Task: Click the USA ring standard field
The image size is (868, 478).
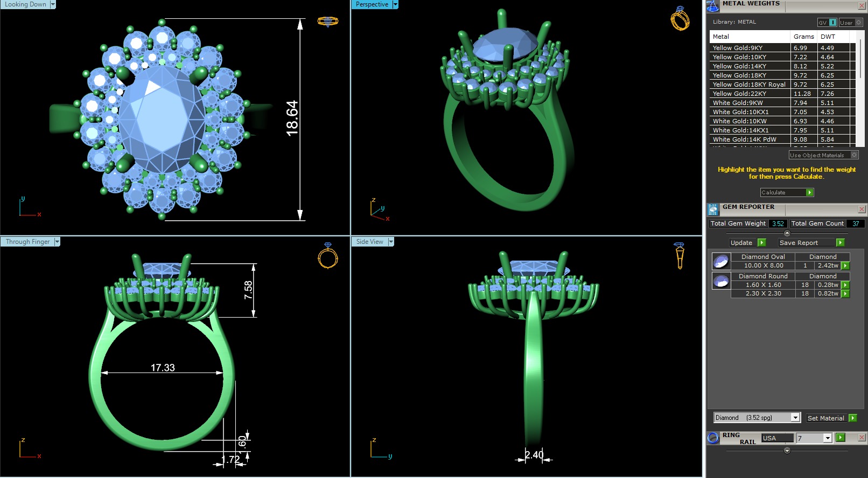Action: pyautogui.click(x=778, y=438)
